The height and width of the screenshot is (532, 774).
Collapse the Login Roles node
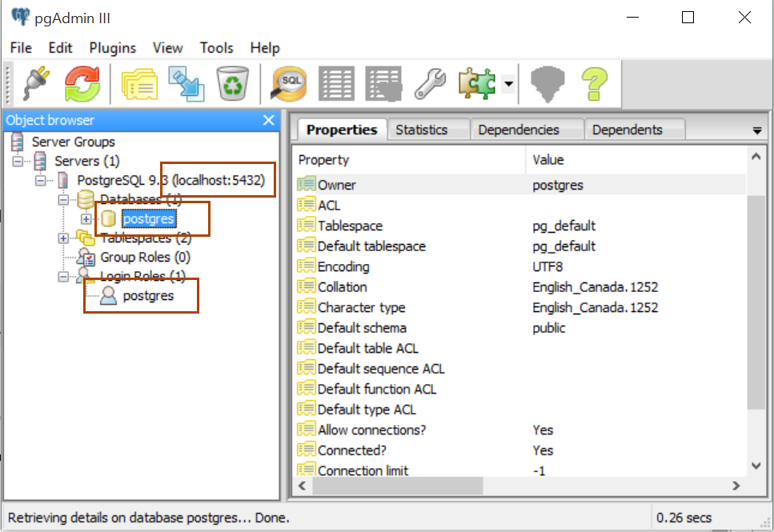click(63, 277)
